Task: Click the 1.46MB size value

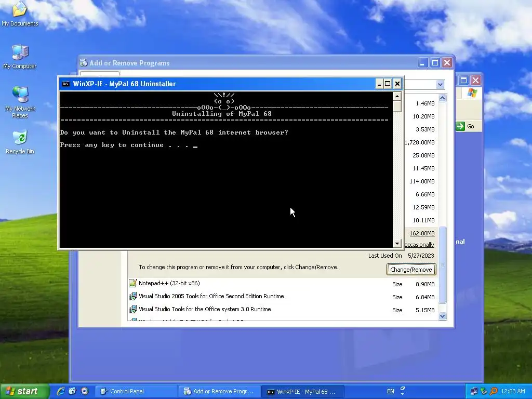Action: pos(425,103)
